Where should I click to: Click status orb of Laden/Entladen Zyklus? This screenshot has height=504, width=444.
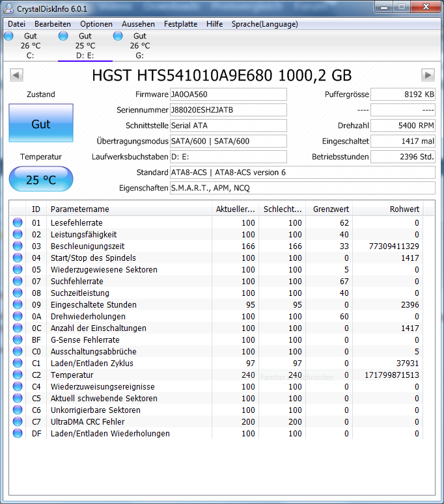[18, 363]
